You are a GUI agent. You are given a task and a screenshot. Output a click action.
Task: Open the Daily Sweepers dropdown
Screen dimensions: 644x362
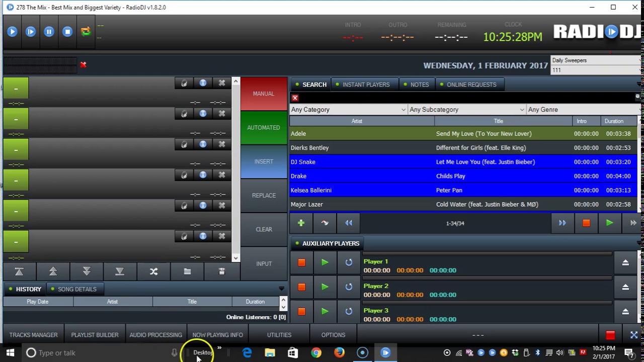pyautogui.click(x=597, y=60)
